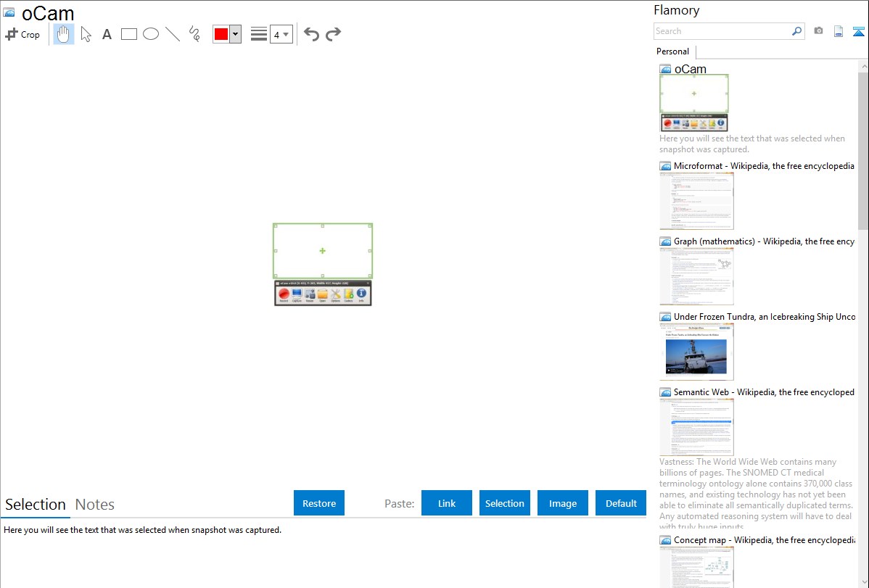869x588 pixels.
Task: Click the camera snapshot icon
Action: point(818,31)
